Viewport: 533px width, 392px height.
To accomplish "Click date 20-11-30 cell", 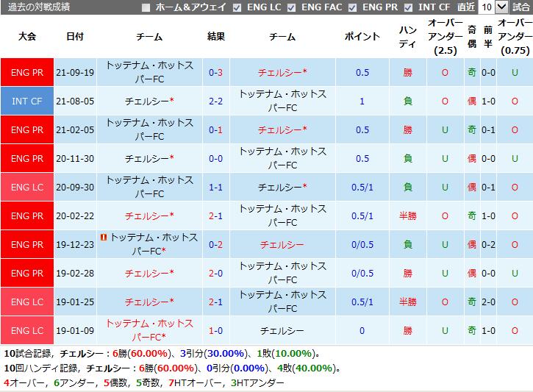I will click(75, 158).
